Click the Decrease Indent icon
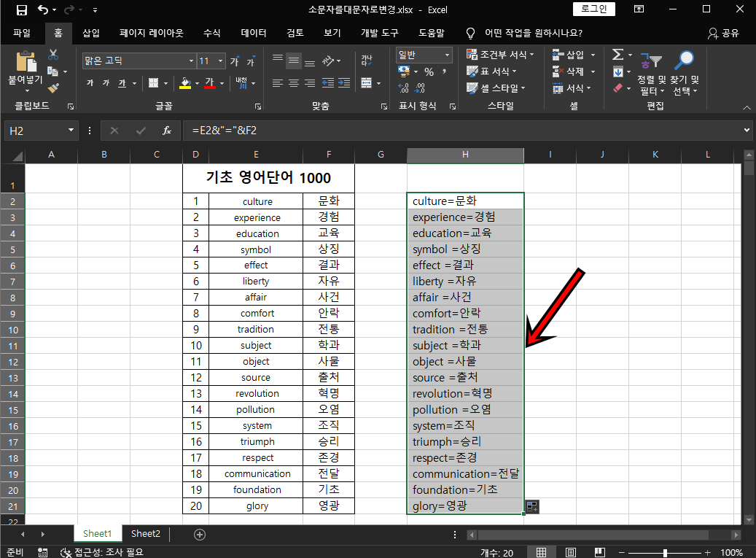The width and height of the screenshot is (756, 558). (328, 83)
